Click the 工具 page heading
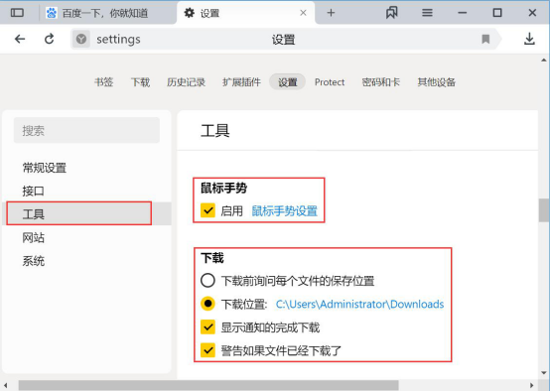 (215, 131)
